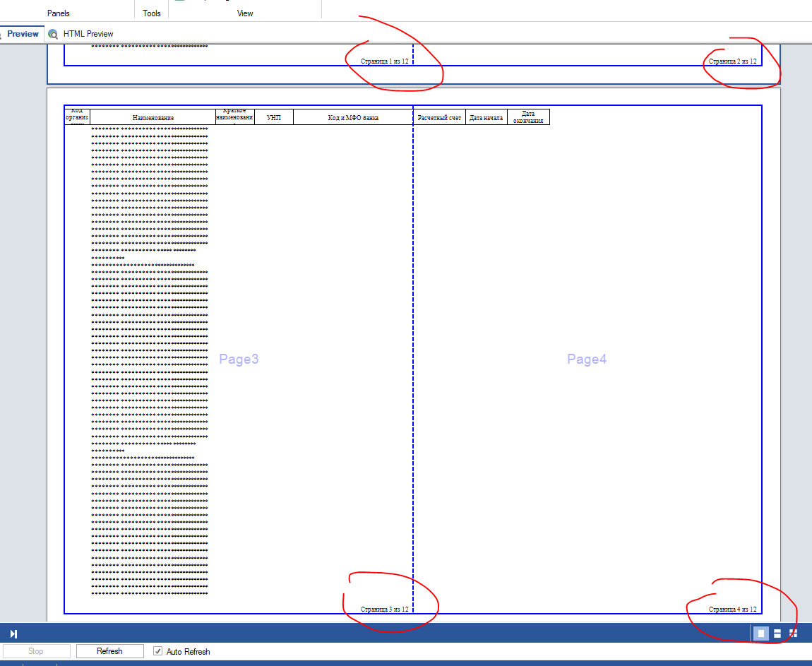This screenshot has width=812, height=666.
Task: Click the 'Страница 2 из 12' footer text
Action: click(732, 61)
